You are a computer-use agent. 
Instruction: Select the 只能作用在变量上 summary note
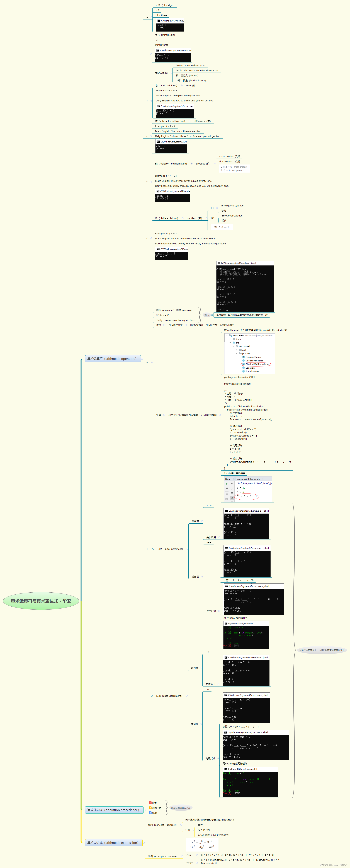[322, 650]
